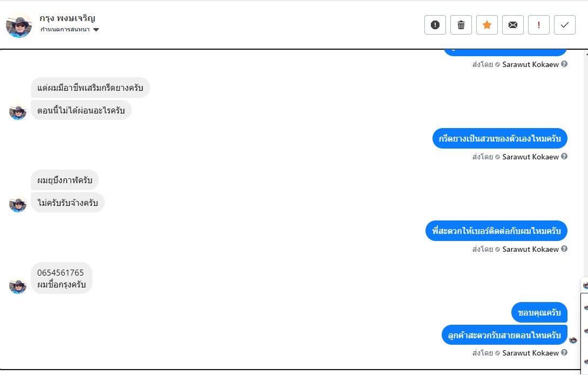The width and height of the screenshot is (588, 375).
Task: Mark conversation as spam with octagon icon
Action: coord(435,25)
